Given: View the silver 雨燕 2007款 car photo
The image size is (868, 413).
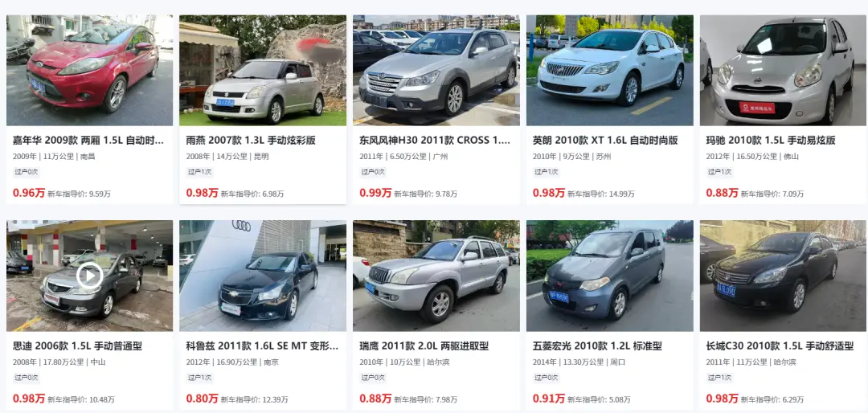Looking at the screenshot, I should point(263,71).
